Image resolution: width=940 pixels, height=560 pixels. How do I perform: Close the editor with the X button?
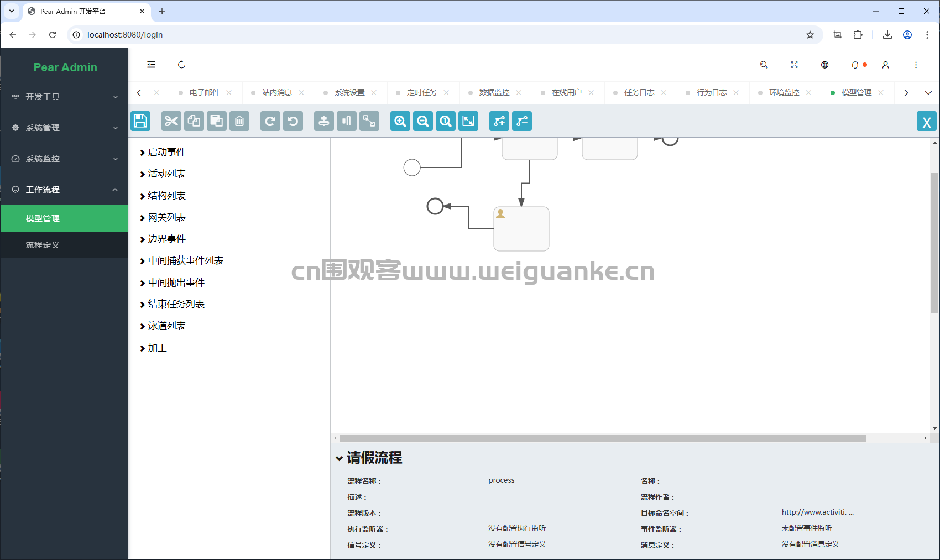927,121
